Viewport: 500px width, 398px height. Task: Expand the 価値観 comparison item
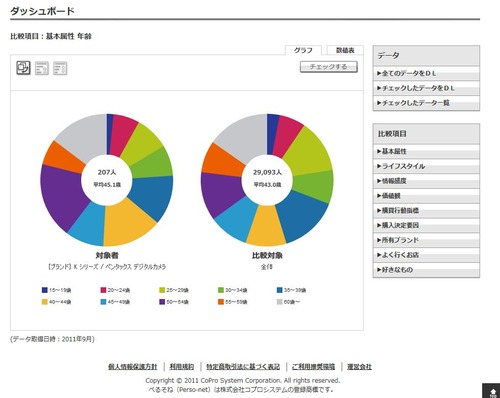point(426,196)
